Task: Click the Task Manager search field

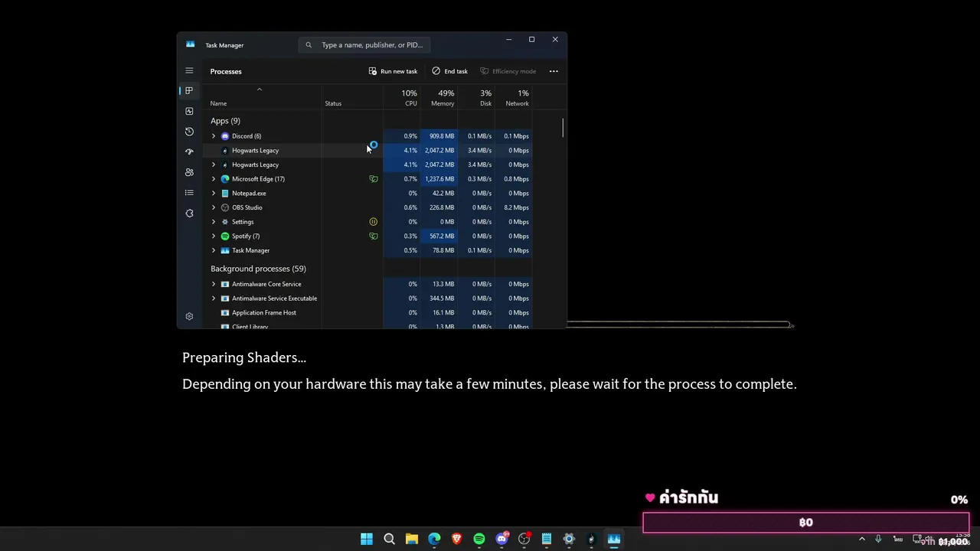Action: click(364, 45)
